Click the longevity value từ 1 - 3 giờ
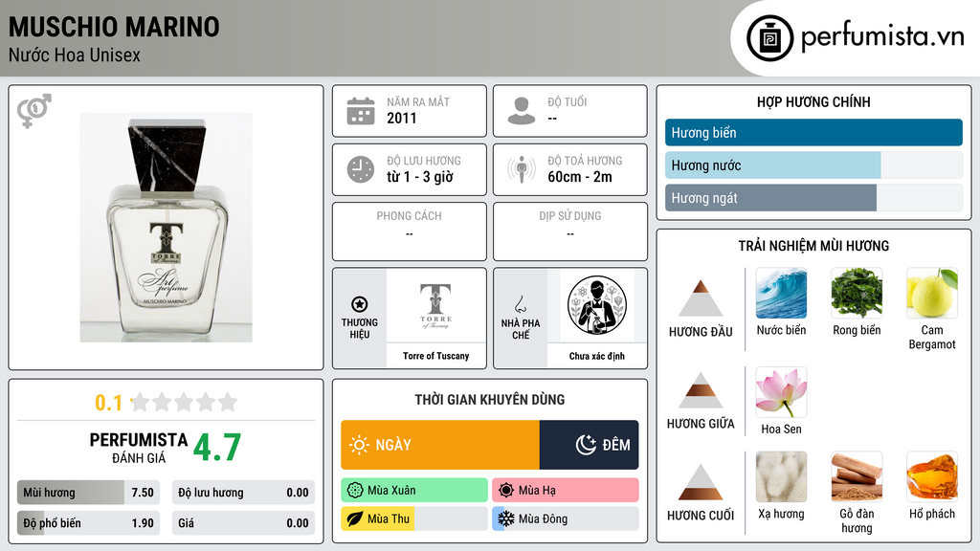This screenshot has height=551, width=980. point(420,177)
